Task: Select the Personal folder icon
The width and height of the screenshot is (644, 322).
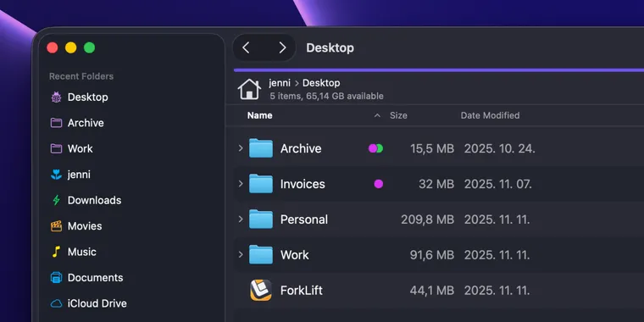Action: point(261,219)
